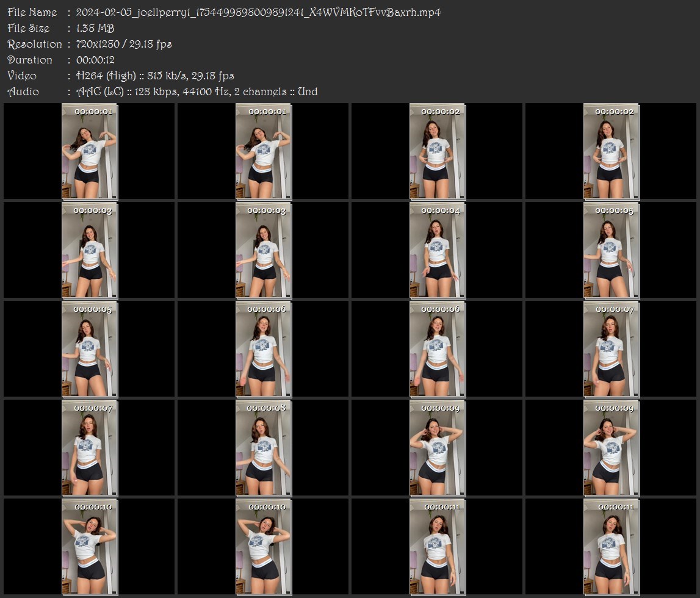Open the thumbnail stamped 00:00:04
The image size is (700, 598).
tap(438, 250)
